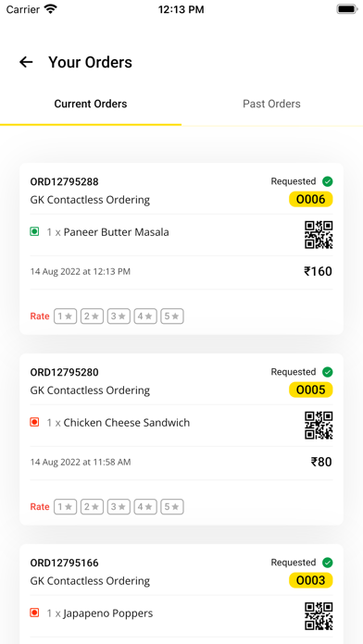Tap non-veg indicator for Chicken Cheese Sandwich
The image size is (363, 644).
point(34,422)
